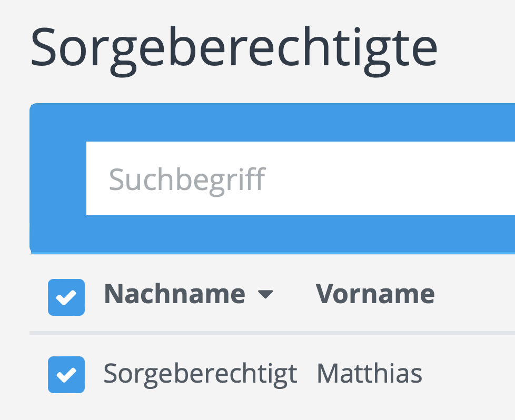Screen dimensions: 515x420
Task: Sort the table by Nachname header
Action: coord(175,294)
